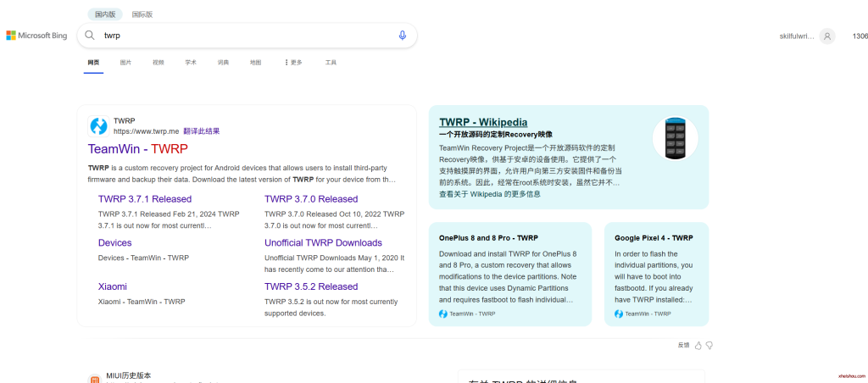Screen dimensions: 868x383
Task: Click 'Devices - TeamWin - TWRP' description
Action: (x=143, y=258)
